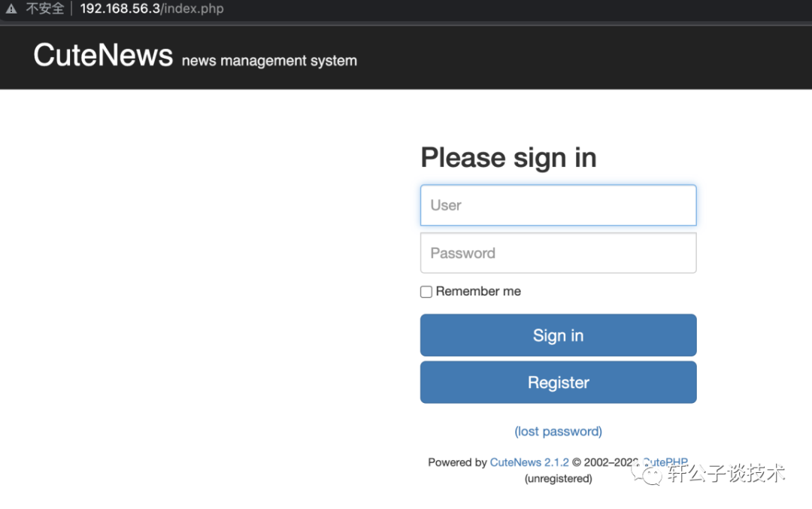Viewport: 812px width, 509px height.
Task: Click the 'news management system' subtitle text
Action: point(269,61)
